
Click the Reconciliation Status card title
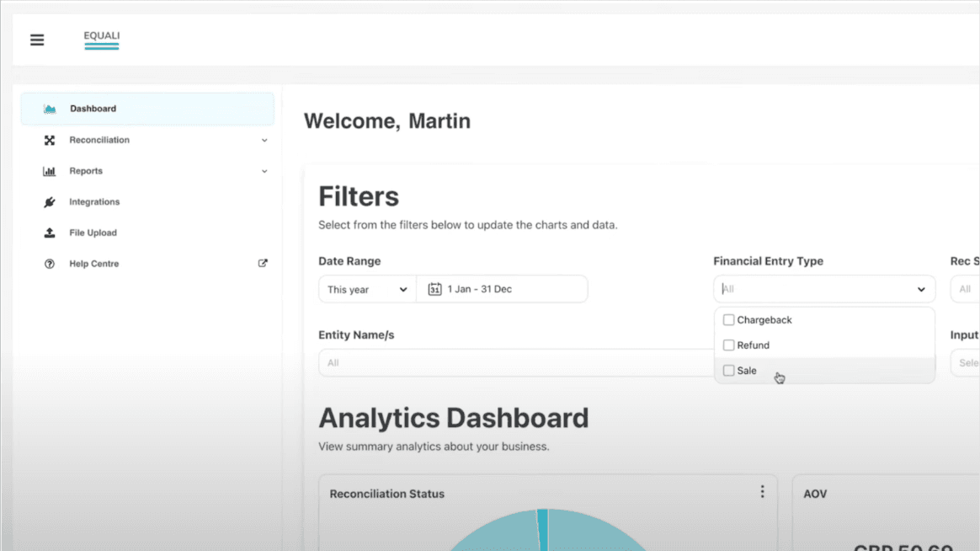[387, 494]
